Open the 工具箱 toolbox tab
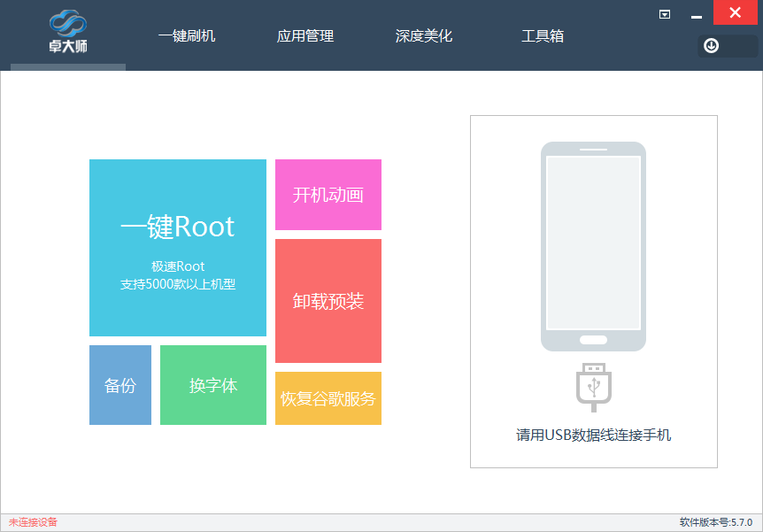This screenshot has height=532, width=763. (x=541, y=37)
